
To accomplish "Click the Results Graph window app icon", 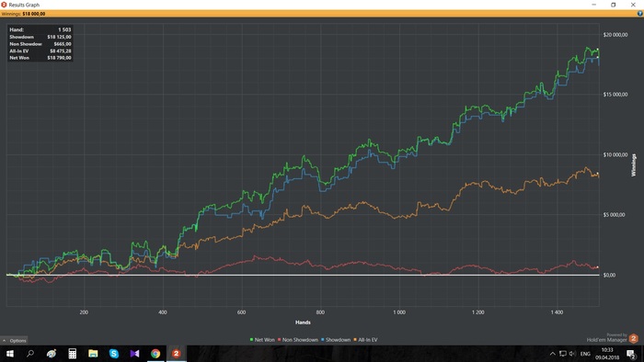I will 4,5.
